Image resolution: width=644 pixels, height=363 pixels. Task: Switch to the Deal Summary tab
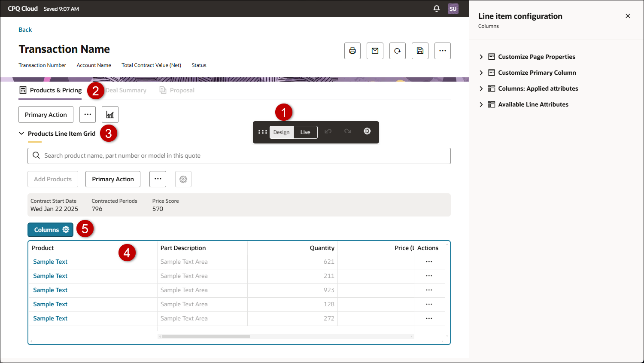(x=125, y=90)
